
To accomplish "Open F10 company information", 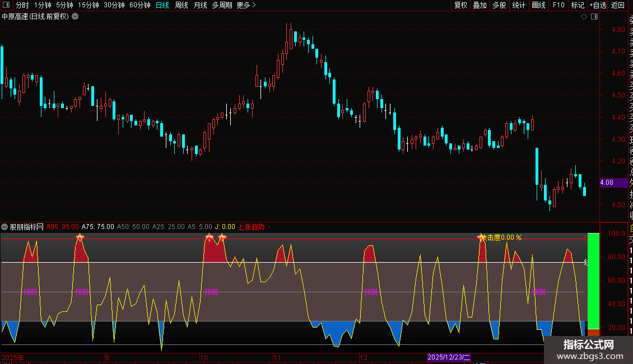I will 558,5.
